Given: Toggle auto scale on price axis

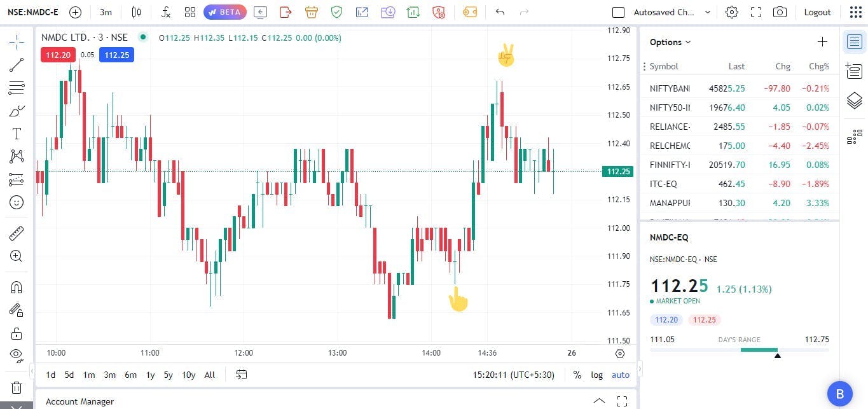Looking at the screenshot, I should click(621, 375).
